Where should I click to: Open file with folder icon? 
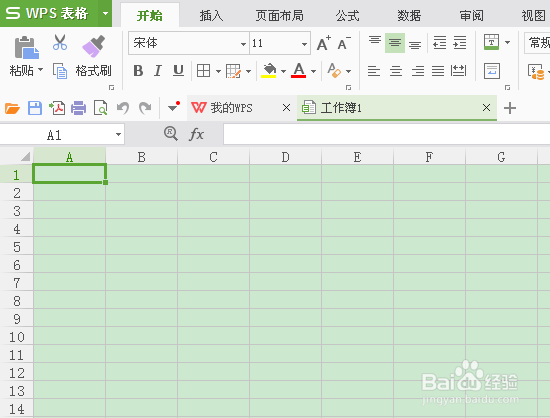coord(12,108)
